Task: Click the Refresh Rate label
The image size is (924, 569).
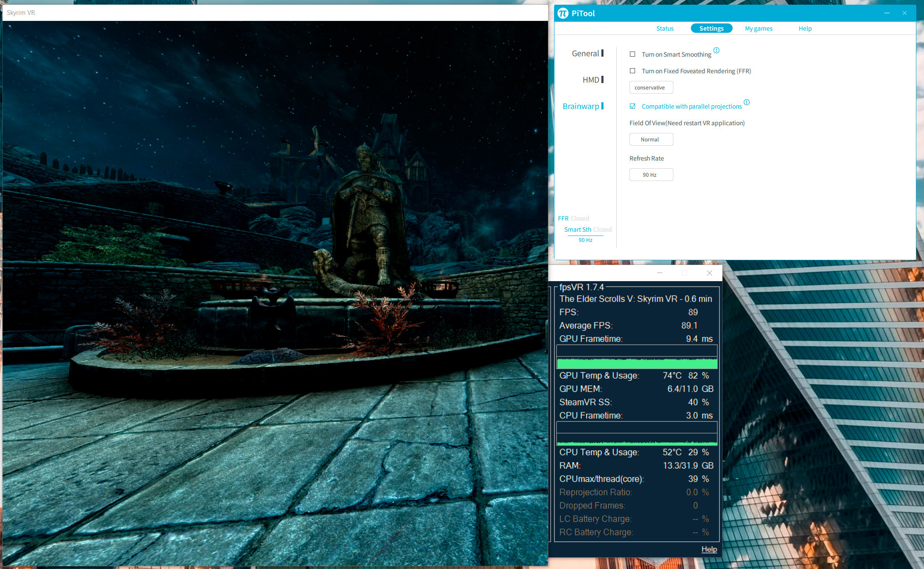Action: (x=647, y=158)
